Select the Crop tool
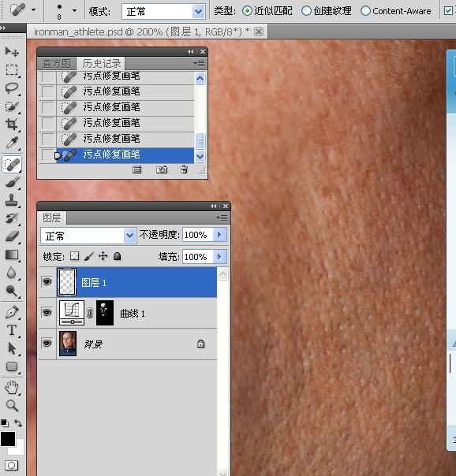 click(x=12, y=125)
